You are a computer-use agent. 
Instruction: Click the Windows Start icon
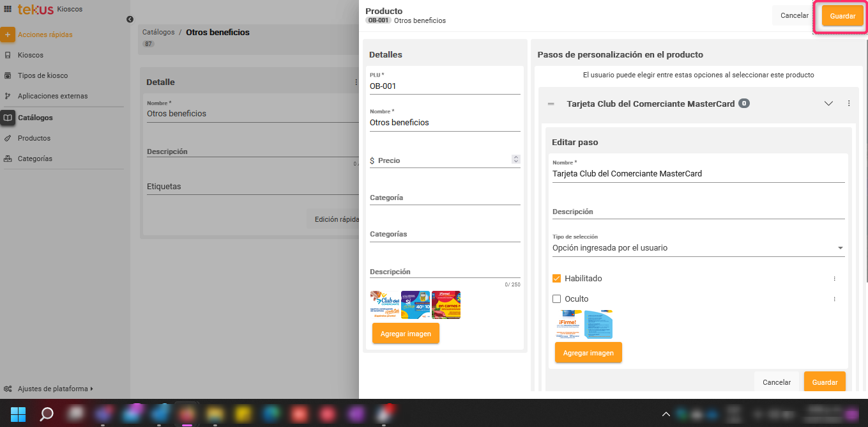[18, 414]
